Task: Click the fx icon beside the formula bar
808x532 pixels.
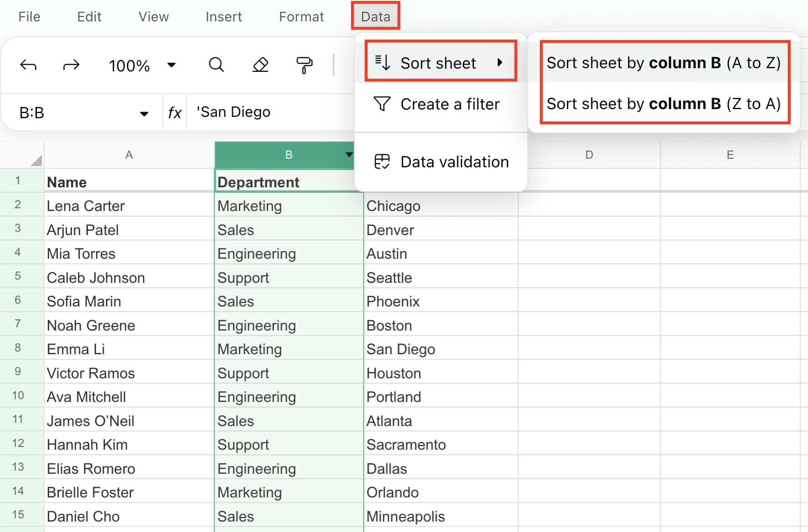Action: 175,112
